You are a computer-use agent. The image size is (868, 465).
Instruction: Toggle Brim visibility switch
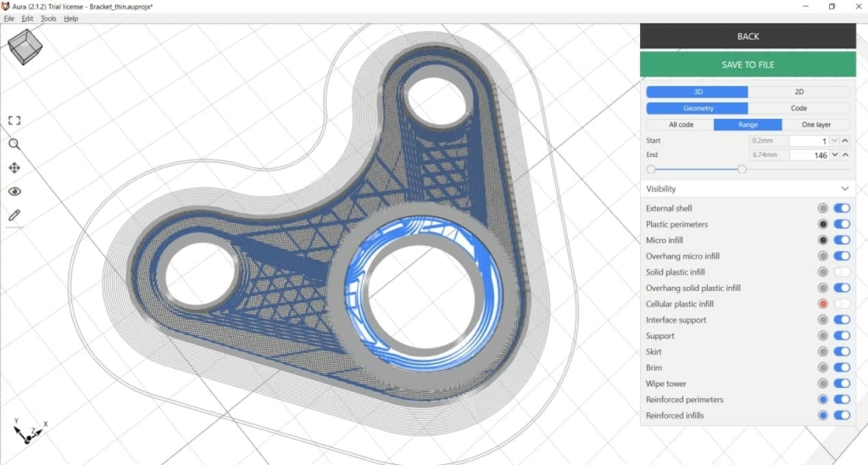[842, 367]
